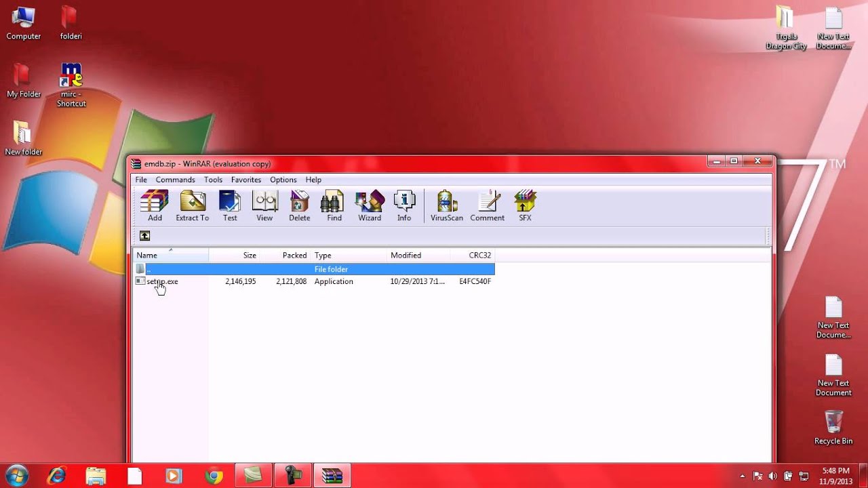Screen dimensions: 868x488
Task: Open the Tools menu
Action: tap(213, 180)
